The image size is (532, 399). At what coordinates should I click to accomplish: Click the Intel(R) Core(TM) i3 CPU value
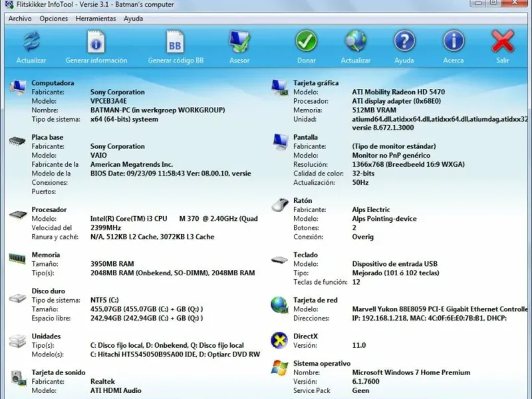click(174, 219)
